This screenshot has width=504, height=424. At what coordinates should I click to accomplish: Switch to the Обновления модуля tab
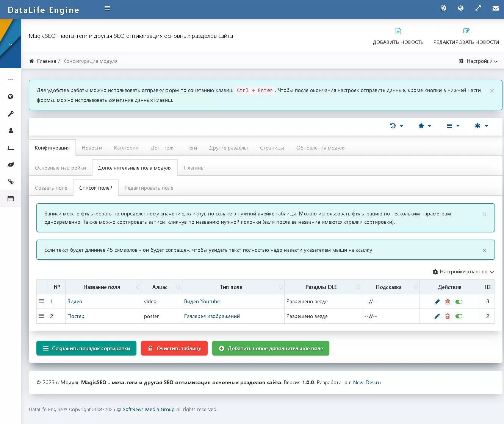tap(321, 148)
